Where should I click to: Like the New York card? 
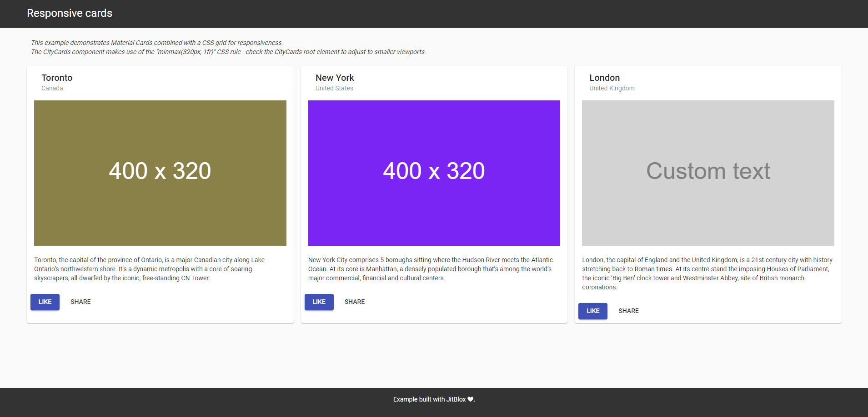[319, 302]
